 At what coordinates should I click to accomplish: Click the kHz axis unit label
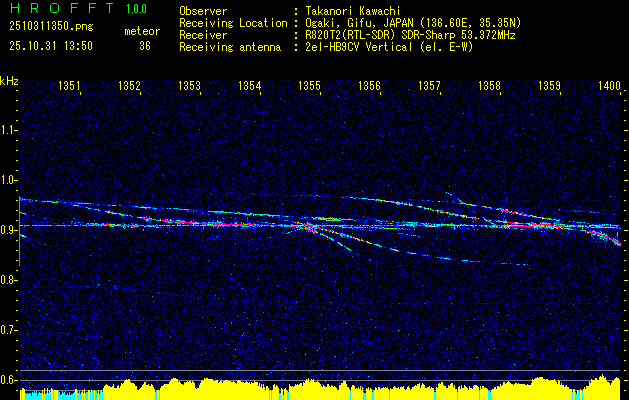[x=9, y=81]
